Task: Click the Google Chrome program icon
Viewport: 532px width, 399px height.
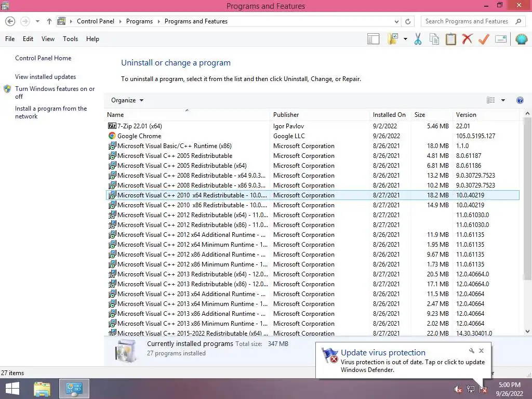Action: click(112, 136)
